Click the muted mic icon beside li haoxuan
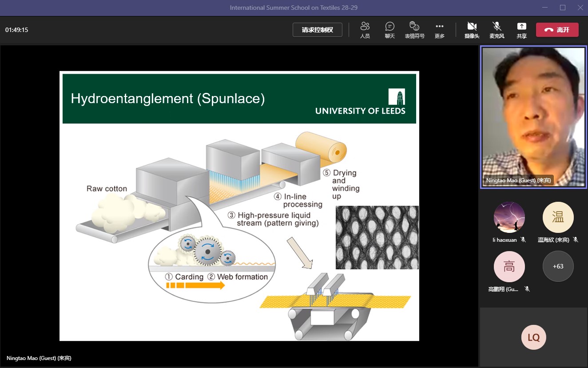Image resolution: width=588 pixels, height=368 pixels. click(523, 240)
